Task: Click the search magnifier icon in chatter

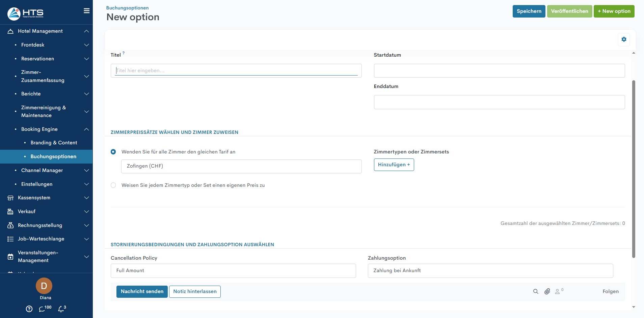Action: tap(536, 291)
